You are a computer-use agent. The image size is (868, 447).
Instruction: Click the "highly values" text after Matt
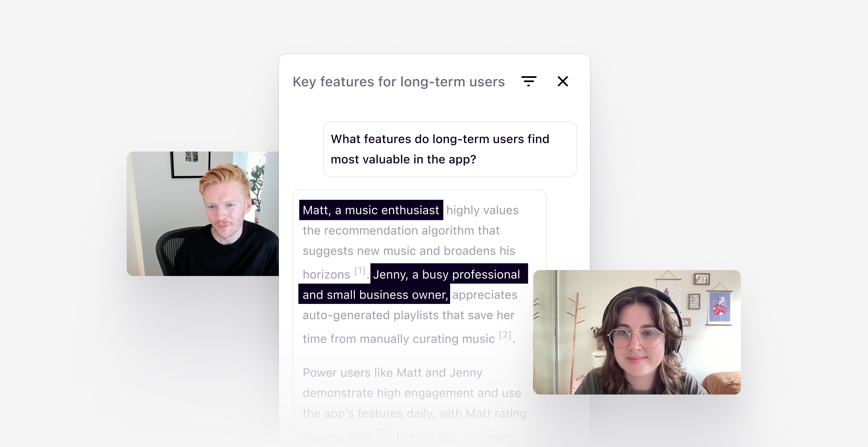482,210
